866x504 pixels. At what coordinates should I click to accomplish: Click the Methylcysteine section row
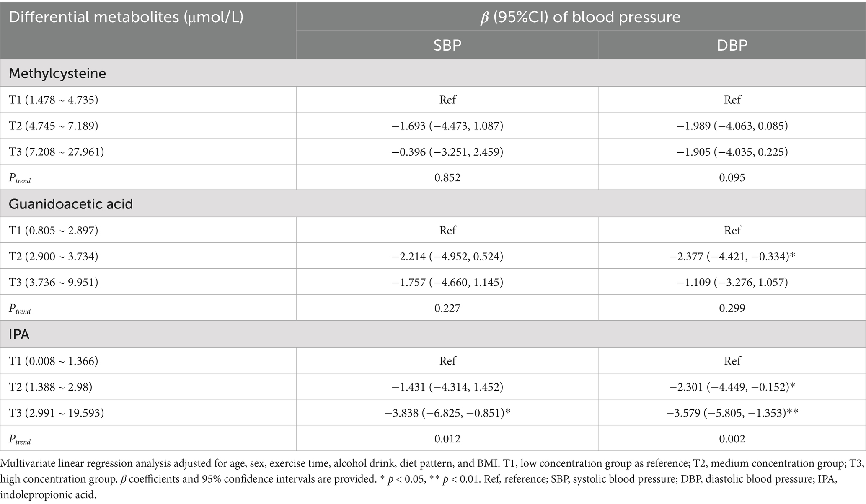click(57, 73)
